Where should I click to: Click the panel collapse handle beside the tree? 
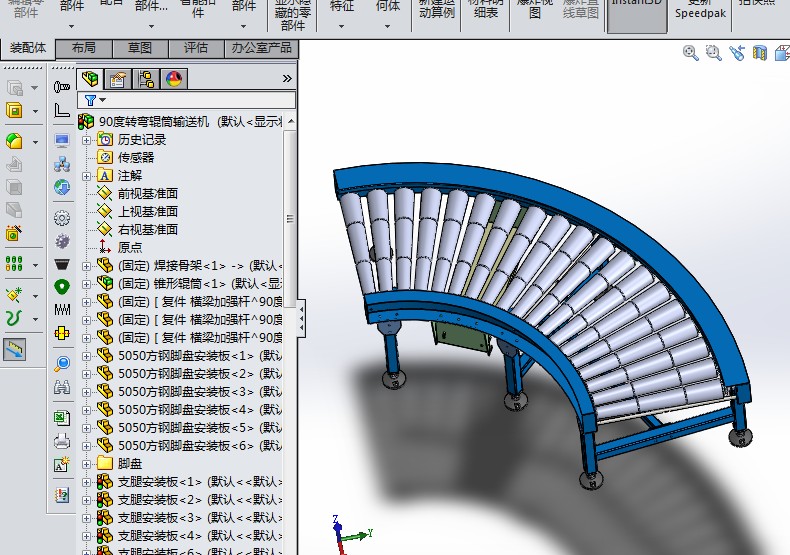pos(301,318)
